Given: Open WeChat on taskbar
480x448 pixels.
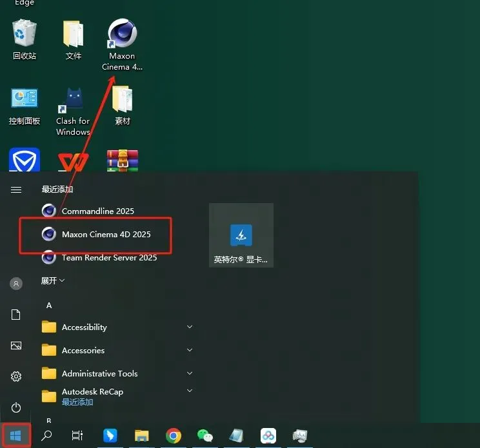Looking at the screenshot, I should (x=205, y=436).
